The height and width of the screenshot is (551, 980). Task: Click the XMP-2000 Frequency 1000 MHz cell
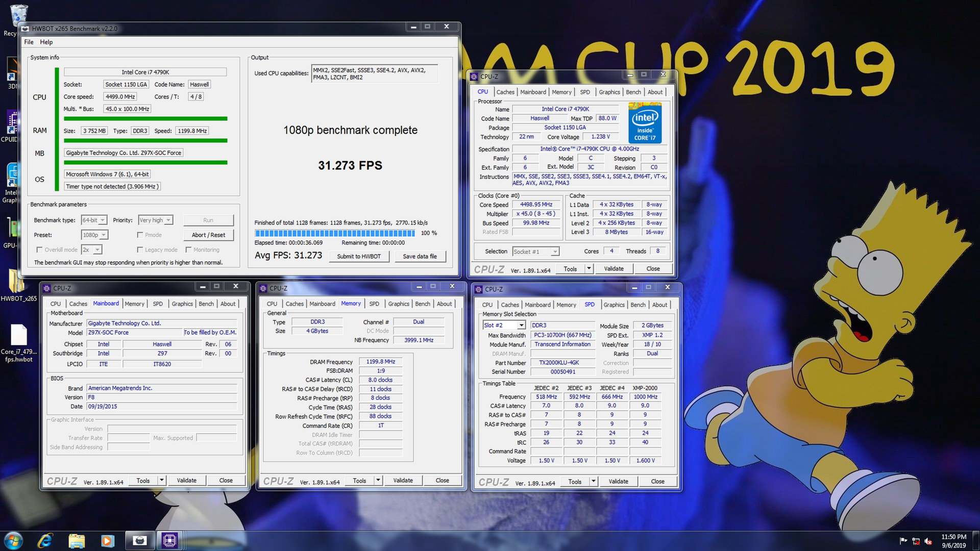[645, 396]
